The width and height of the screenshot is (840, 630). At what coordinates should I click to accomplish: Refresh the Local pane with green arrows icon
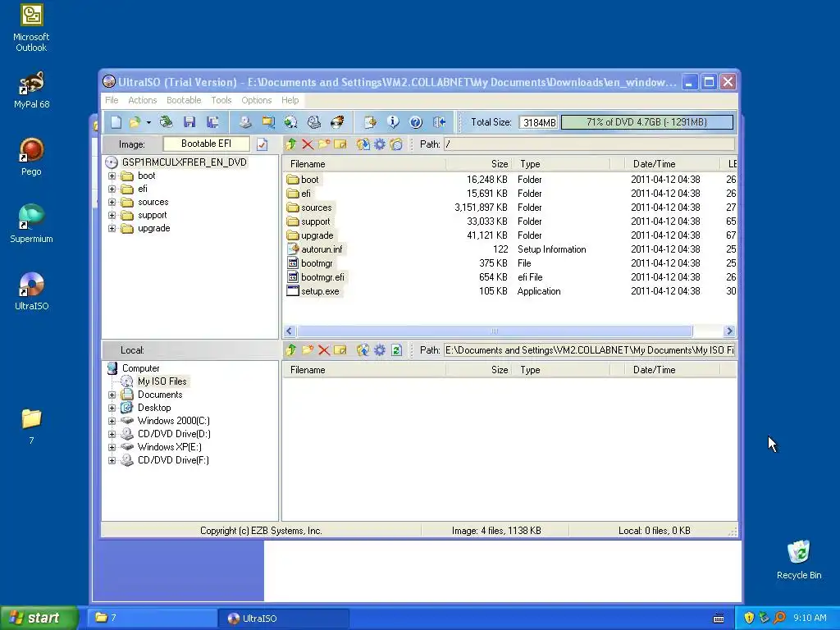(x=396, y=350)
